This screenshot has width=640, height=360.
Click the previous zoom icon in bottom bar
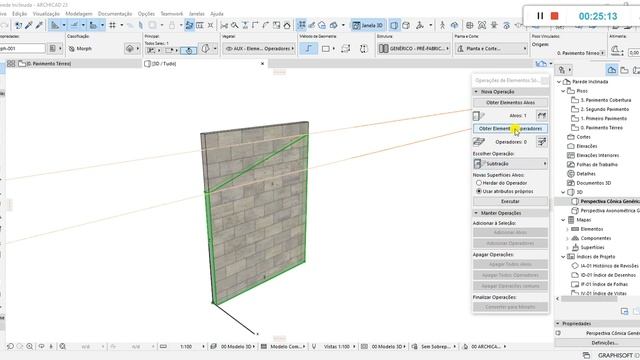click(10, 347)
